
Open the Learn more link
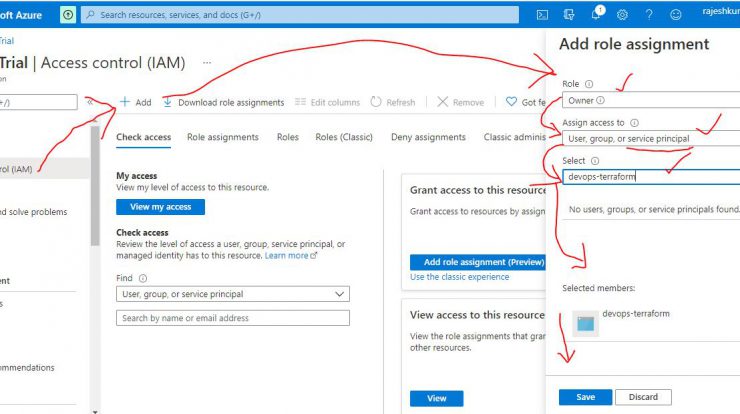point(291,255)
